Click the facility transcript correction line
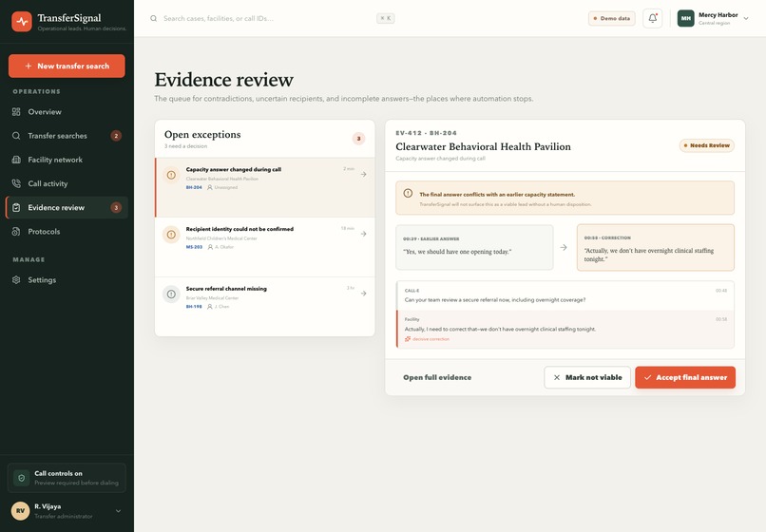Viewport: 766px width, 532px height. 565,330
